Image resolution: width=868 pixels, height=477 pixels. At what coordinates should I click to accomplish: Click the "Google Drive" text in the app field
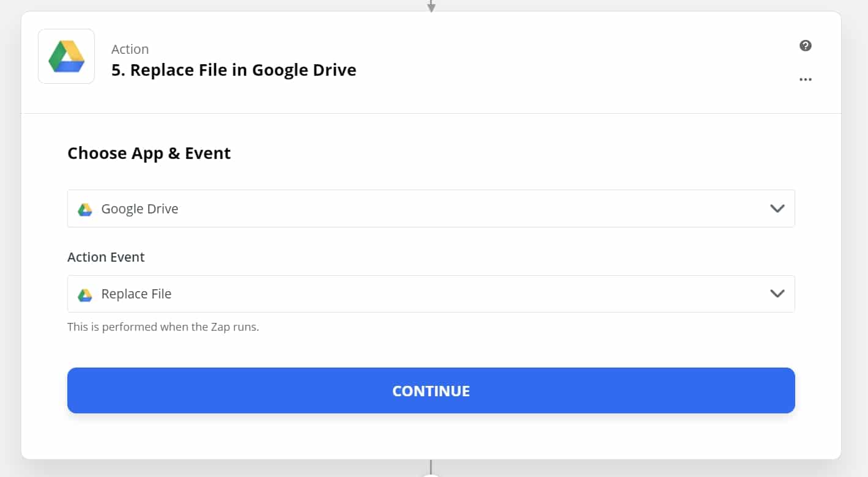[x=139, y=209]
